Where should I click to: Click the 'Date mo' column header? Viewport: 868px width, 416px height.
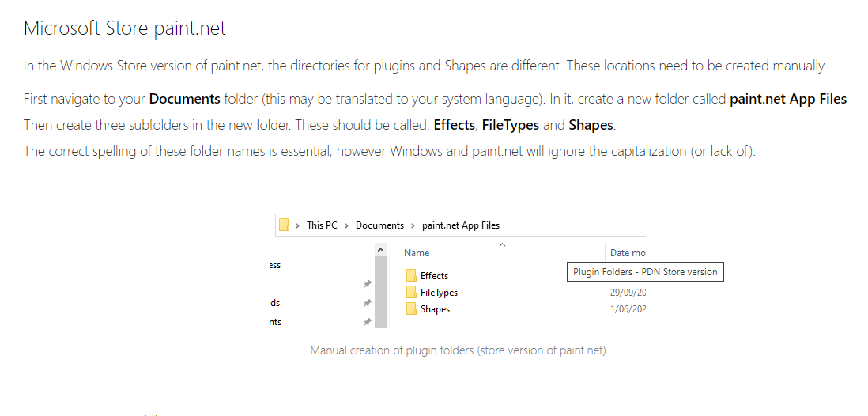[x=628, y=253]
